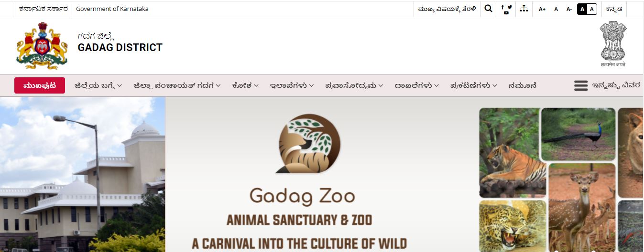This screenshot has width=644, height=252.
Task: Decrease font size with A-
Action: pos(569,9)
